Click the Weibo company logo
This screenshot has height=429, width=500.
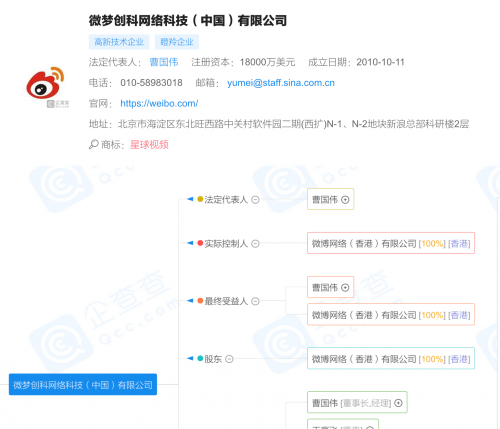pos(45,83)
